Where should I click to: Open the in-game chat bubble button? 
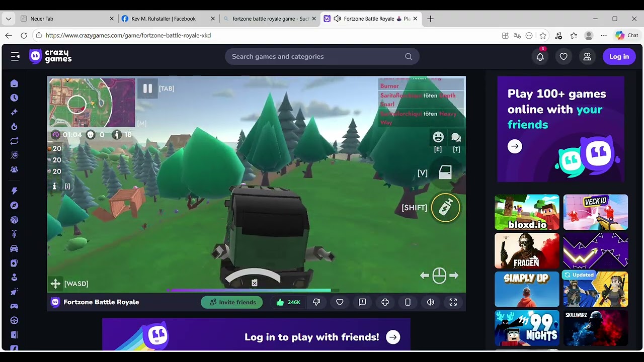(x=456, y=137)
